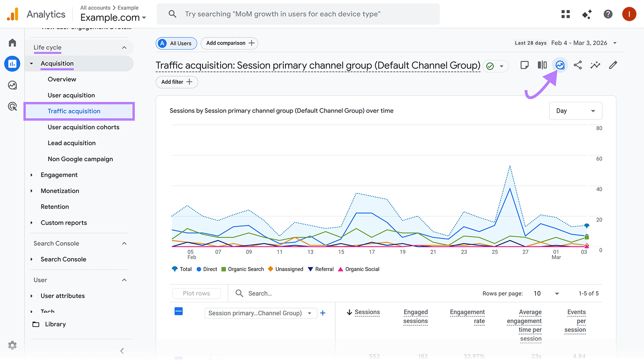Add a comparison with the Add comparison button

click(x=229, y=43)
